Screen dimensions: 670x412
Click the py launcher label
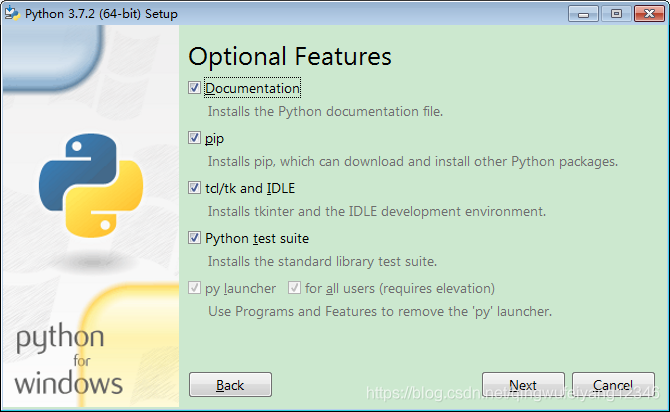coord(241,288)
